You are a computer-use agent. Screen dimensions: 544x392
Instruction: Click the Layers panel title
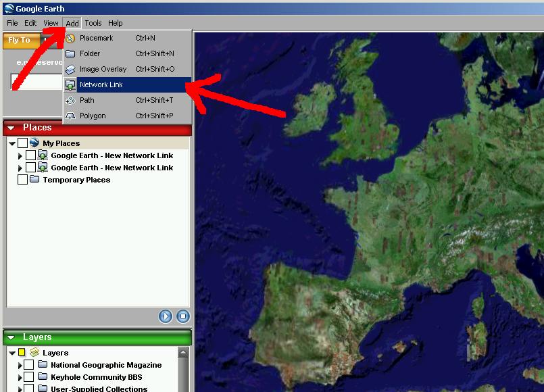(37, 337)
